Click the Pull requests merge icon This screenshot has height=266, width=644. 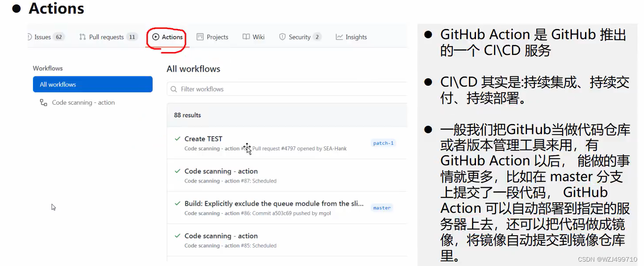[82, 37]
